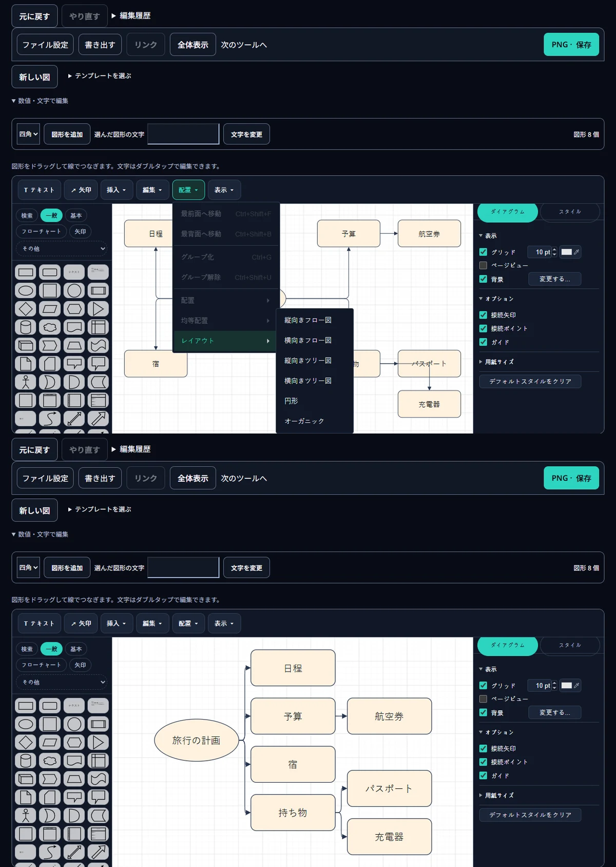The height and width of the screenshot is (867, 616).
Task: Select wavy tape shape in the 旅行の計画 editor
Action: (x=98, y=779)
